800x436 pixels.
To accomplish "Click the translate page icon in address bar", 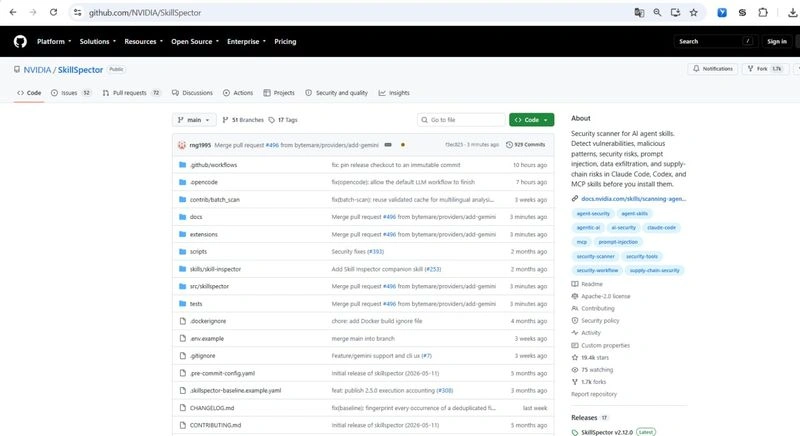I will [x=639, y=13].
